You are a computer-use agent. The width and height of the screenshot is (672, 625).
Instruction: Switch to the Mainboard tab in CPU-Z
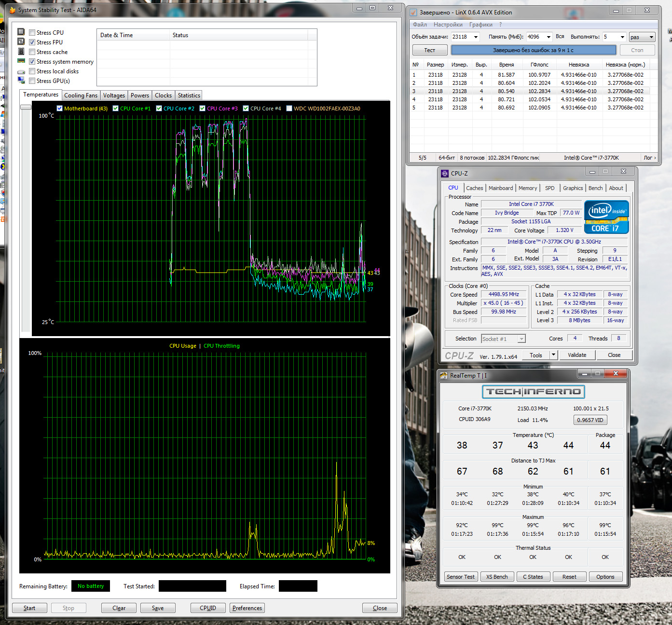[x=501, y=188]
